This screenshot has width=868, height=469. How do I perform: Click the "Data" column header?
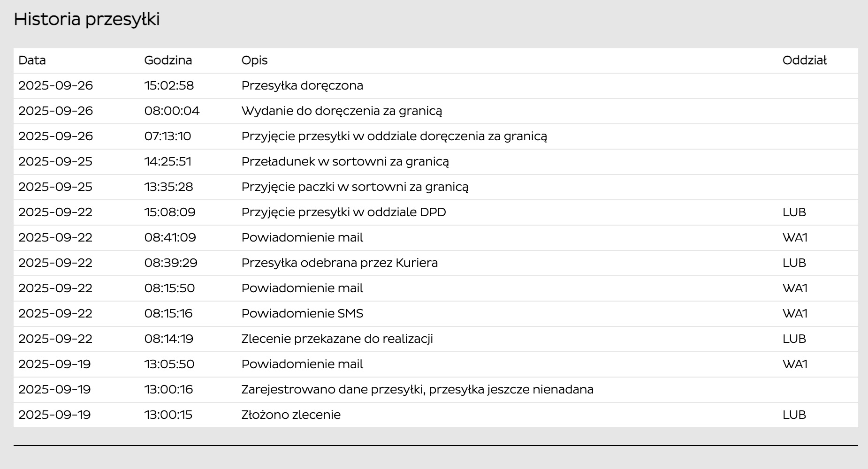point(32,61)
